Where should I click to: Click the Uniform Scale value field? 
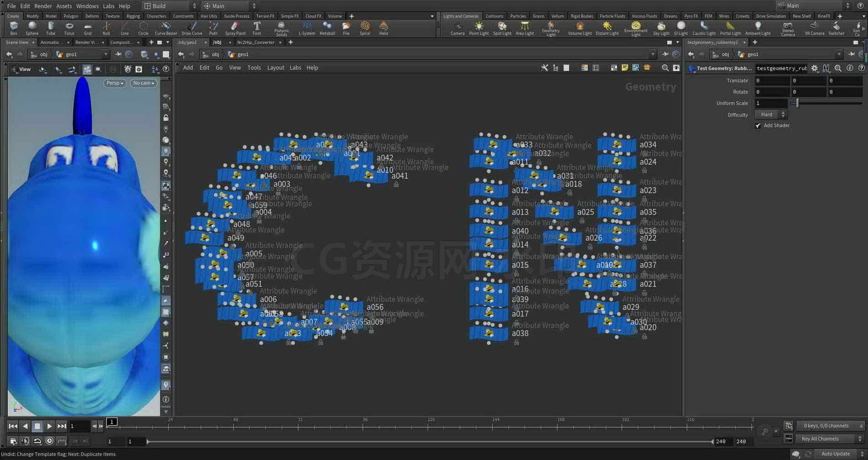pos(771,103)
